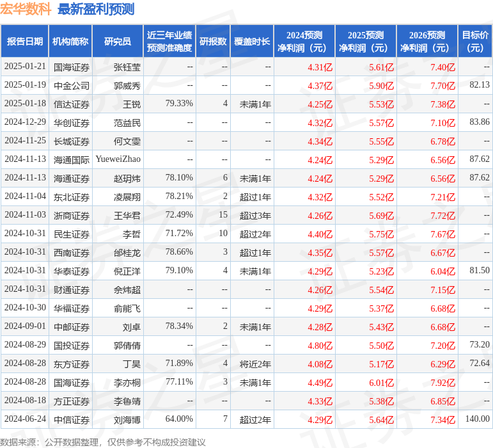Click analyst name YueweiZhao
The width and height of the screenshot is (493, 448).
click(x=118, y=159)
